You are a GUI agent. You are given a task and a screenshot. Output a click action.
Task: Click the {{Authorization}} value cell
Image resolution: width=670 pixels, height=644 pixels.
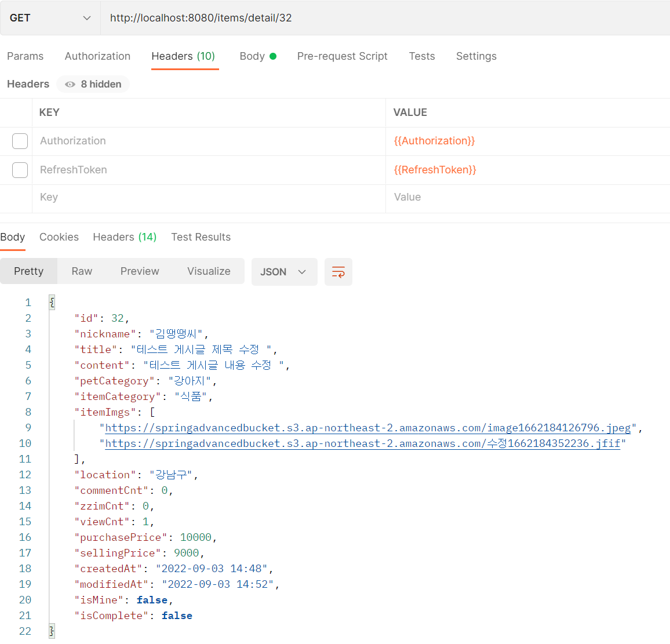(x=527, y=141)
